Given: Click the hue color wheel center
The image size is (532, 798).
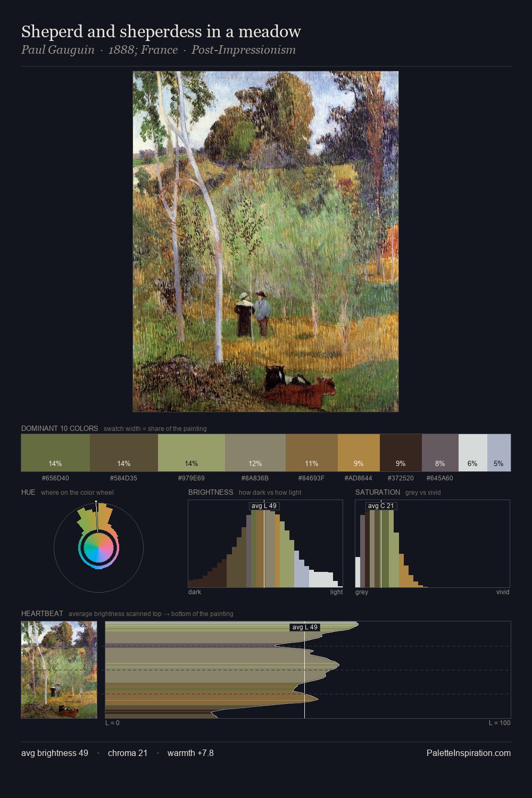Looking at the screenshot, I should point(98,547).
